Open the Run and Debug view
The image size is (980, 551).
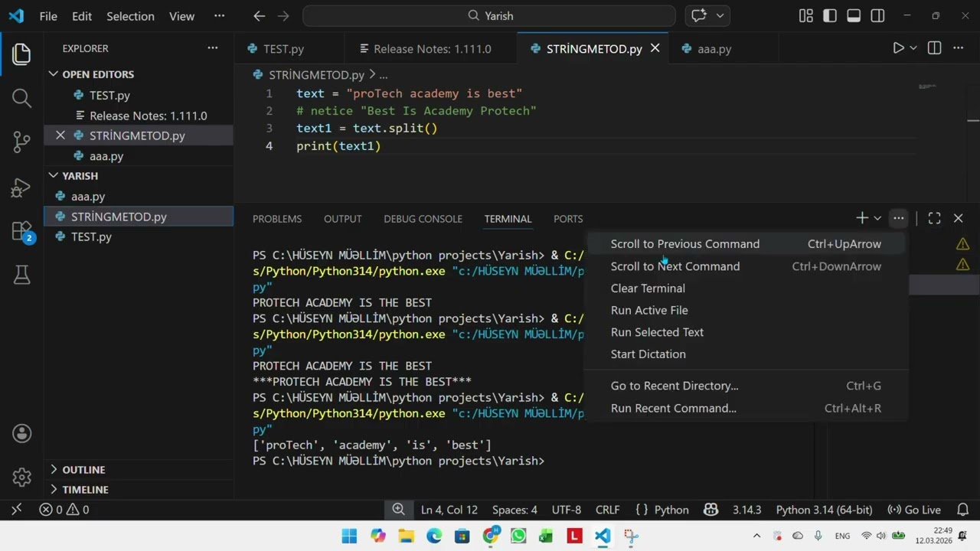coord(21,187)
